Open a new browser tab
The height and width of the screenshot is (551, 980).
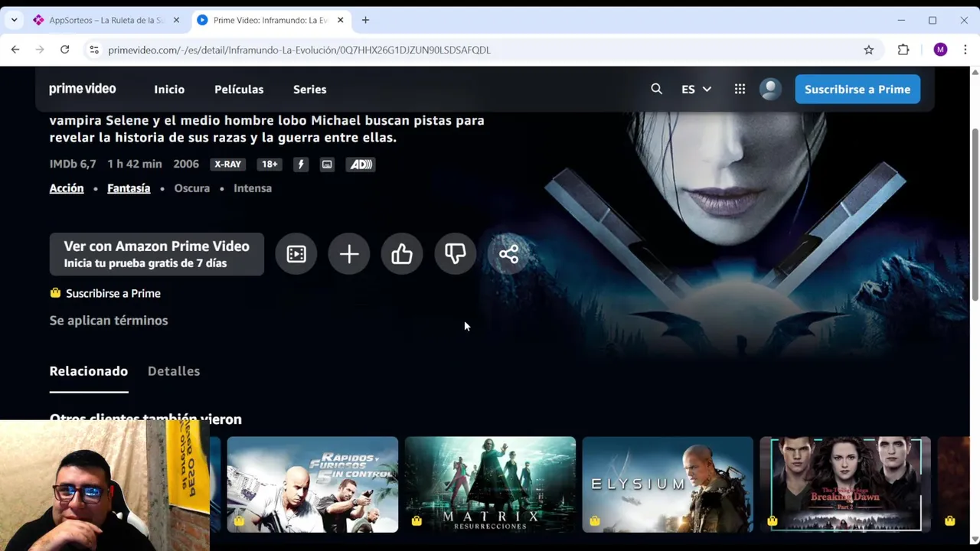tap(365, 20)
